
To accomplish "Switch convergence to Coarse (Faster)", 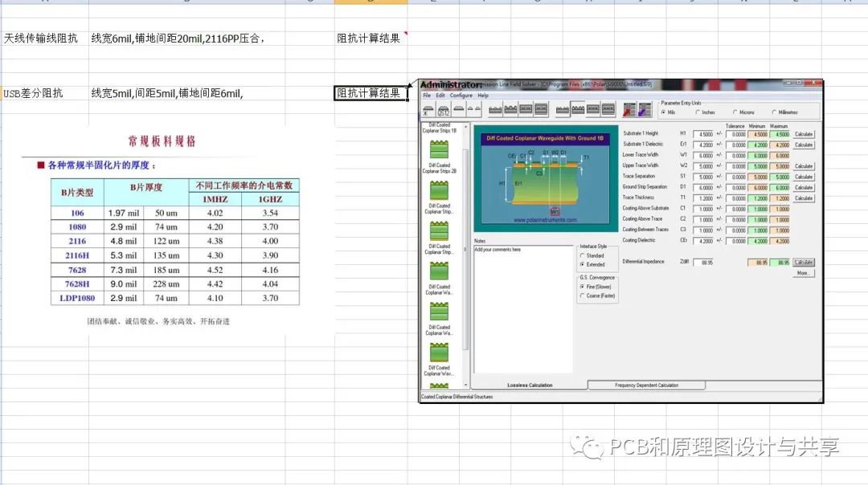I will tap(582, 295).
